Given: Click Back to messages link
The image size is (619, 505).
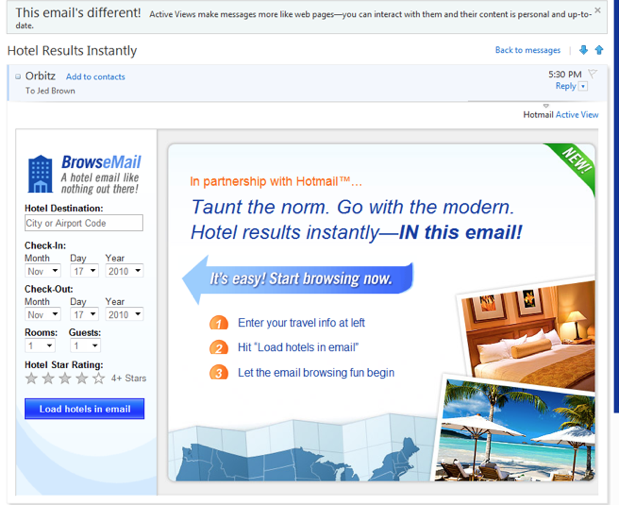Looking at the screenshot, I should [528, 50].
